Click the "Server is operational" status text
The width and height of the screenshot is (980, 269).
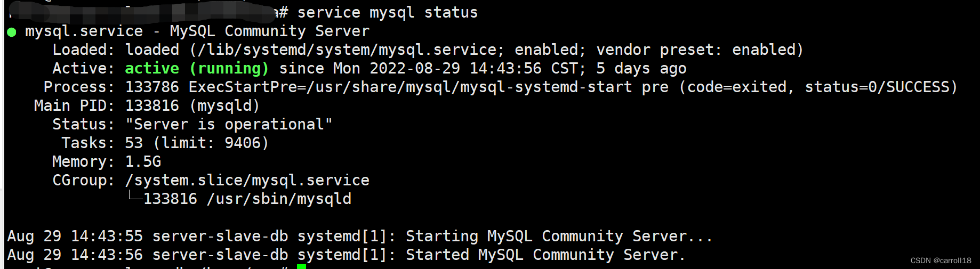pyautogui.click(x=229, y=124)
